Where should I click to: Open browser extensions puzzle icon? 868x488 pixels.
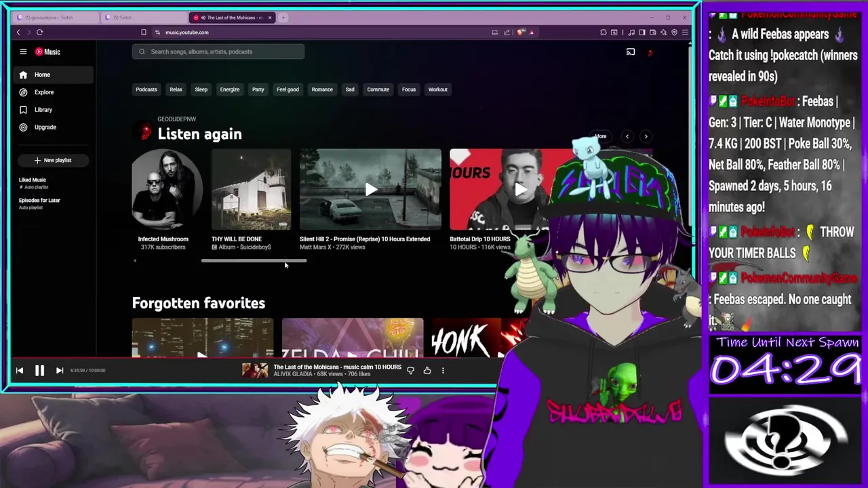(x=604, y=33)
